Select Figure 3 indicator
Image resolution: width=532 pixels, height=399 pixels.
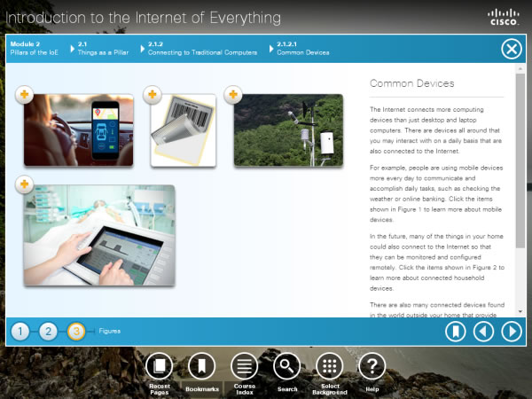[77, 332]
